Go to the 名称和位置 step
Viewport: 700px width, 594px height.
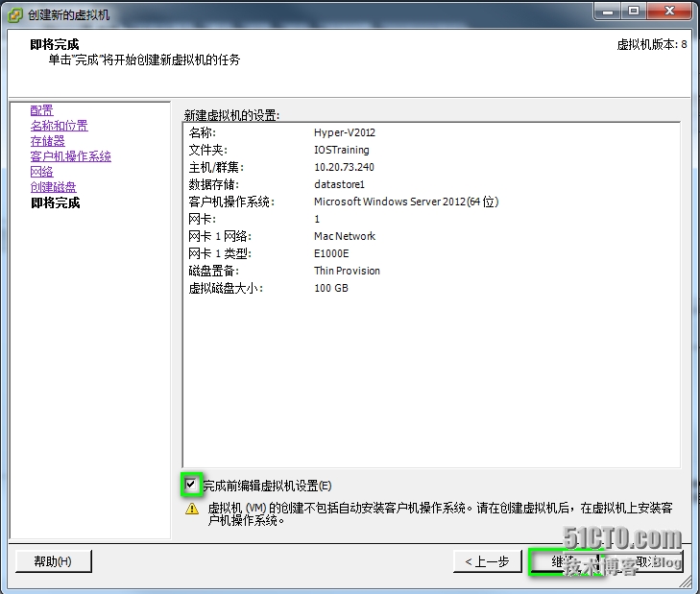click(59, 126)
